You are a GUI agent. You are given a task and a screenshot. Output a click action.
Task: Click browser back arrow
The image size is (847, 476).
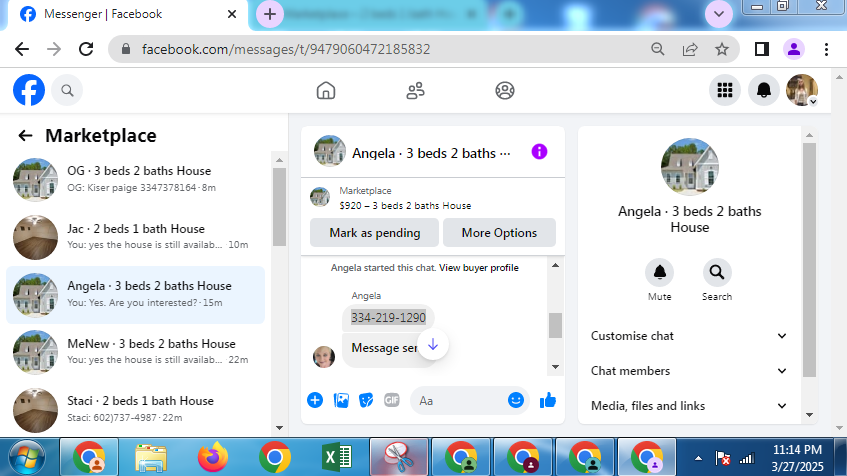tap(22, 49)
